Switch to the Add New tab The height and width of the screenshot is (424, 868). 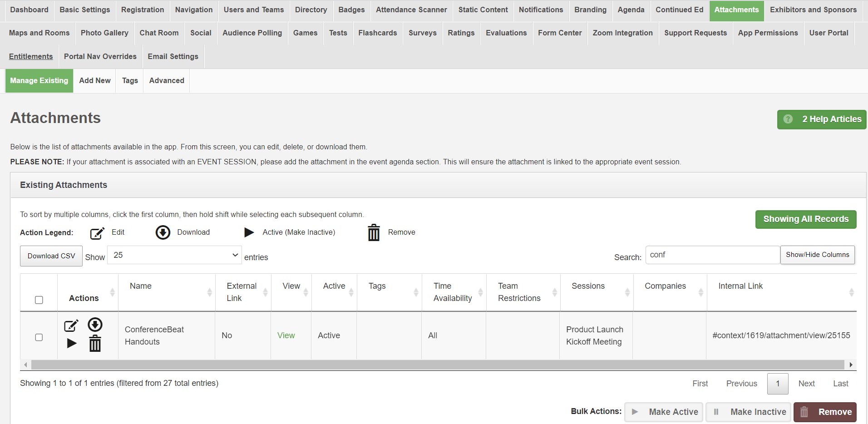point(94,80)
